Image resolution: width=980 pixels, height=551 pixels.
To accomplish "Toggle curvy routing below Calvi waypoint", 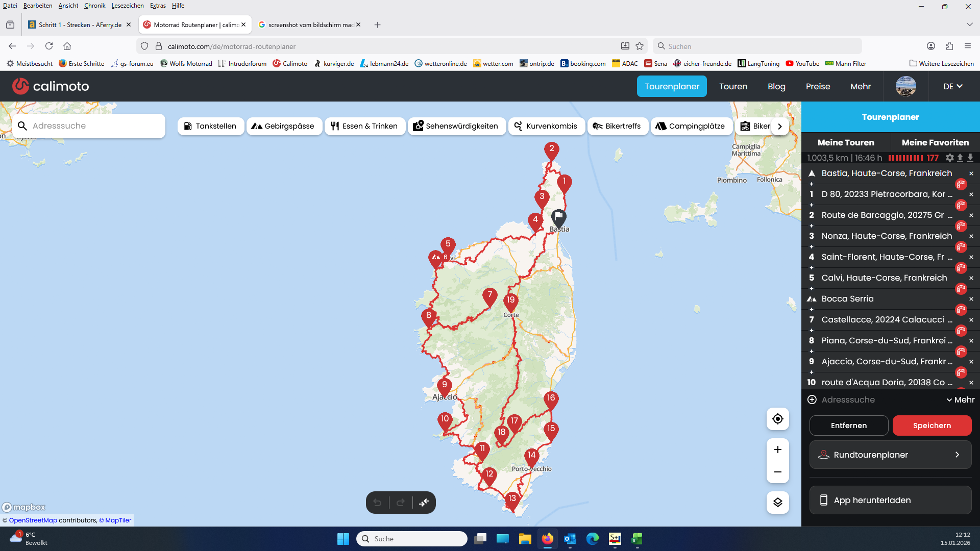I will (961, 289).
